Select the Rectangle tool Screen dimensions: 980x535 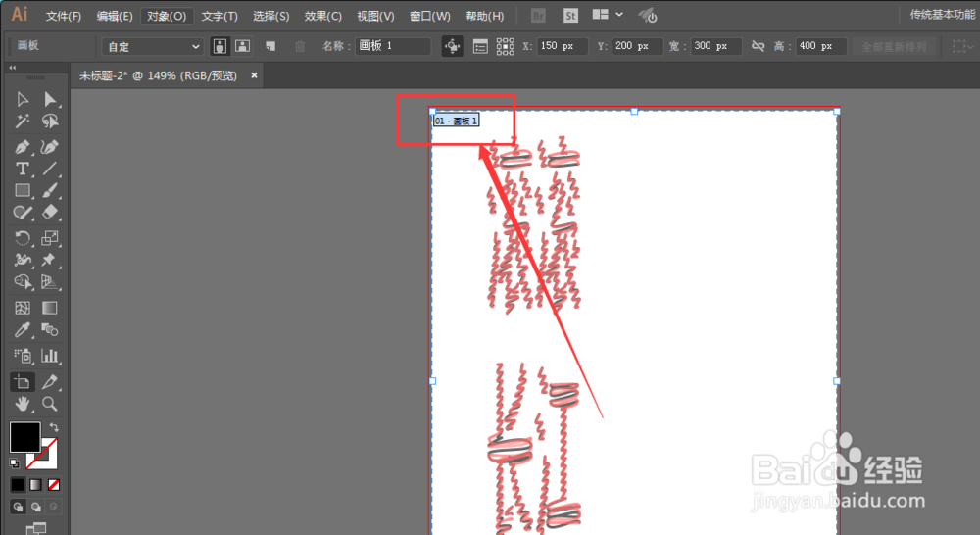[x=23, y=191]
